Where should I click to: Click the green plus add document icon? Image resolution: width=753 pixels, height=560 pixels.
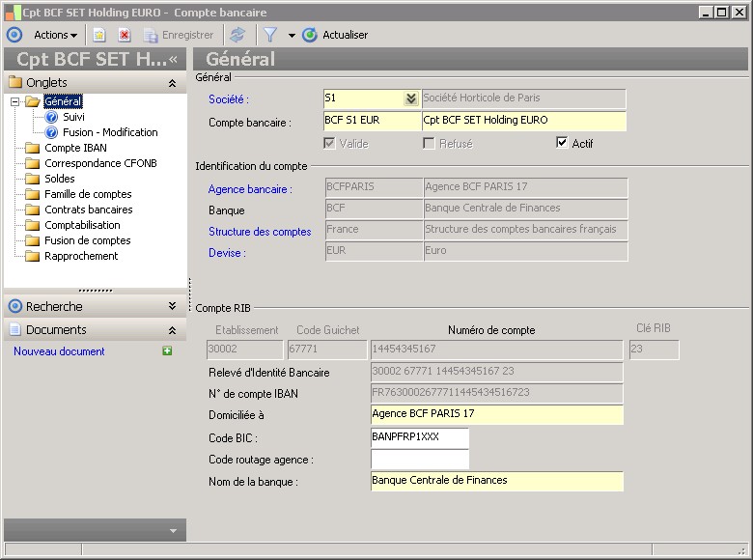[x=167, y=351]
